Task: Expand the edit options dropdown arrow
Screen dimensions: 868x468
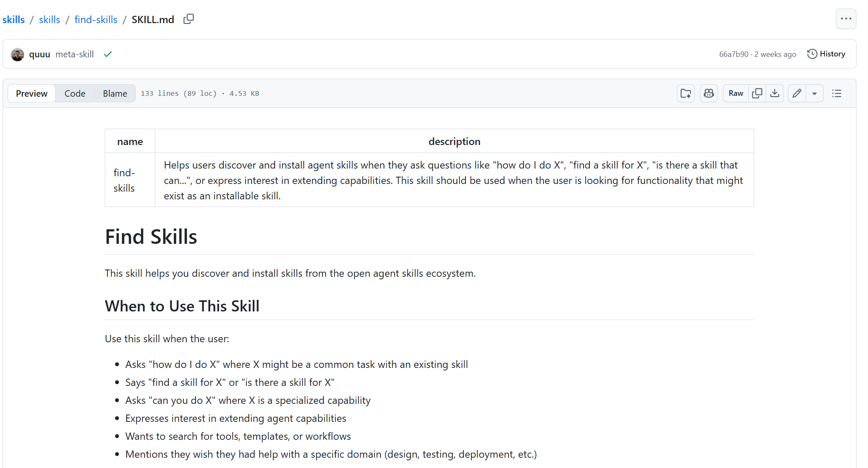Action: click(815, 93)
